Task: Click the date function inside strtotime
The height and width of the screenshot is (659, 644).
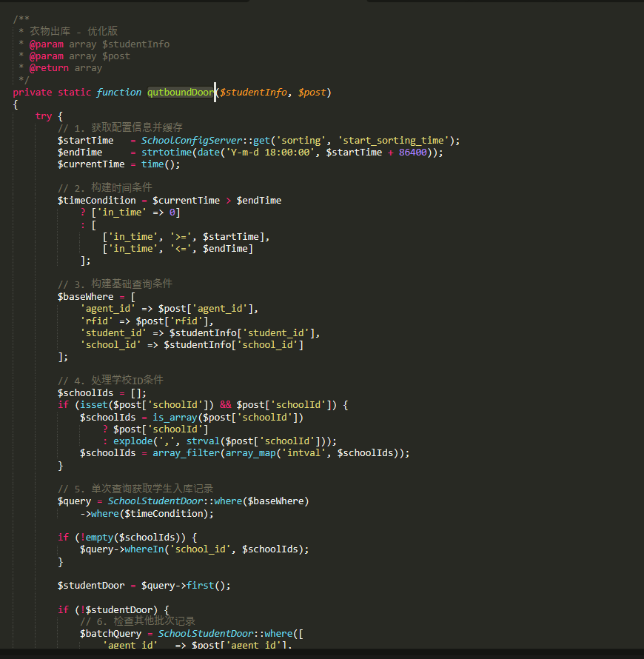Action: click(208, 152)
